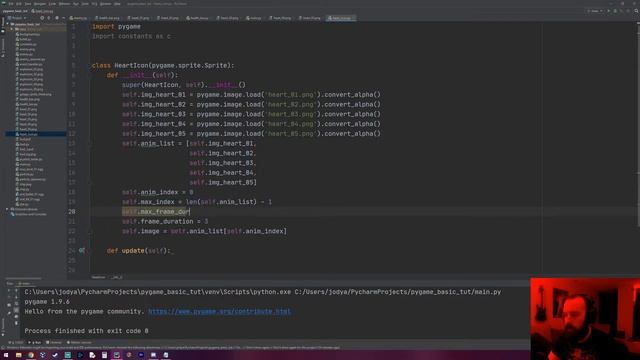Click the down arrow in the Run console toolbar
640x360 pixels.
[16, 297]
